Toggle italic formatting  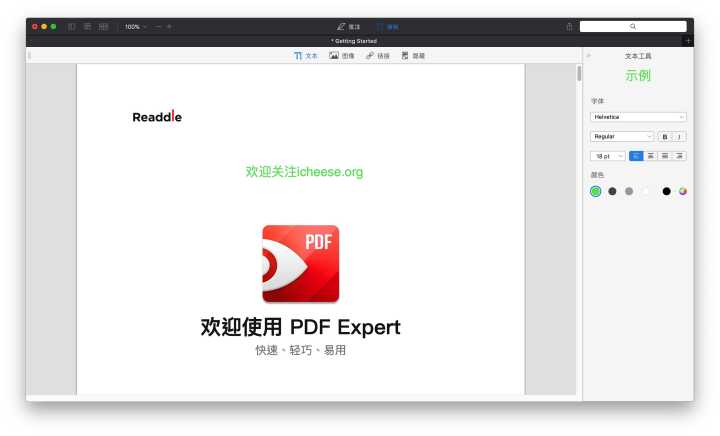[679, 136]
